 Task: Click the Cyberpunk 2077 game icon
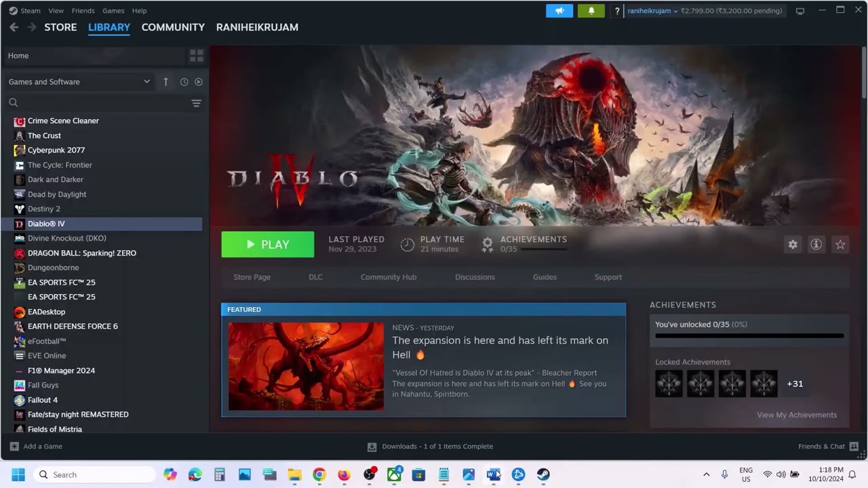[x=20, y=150]
